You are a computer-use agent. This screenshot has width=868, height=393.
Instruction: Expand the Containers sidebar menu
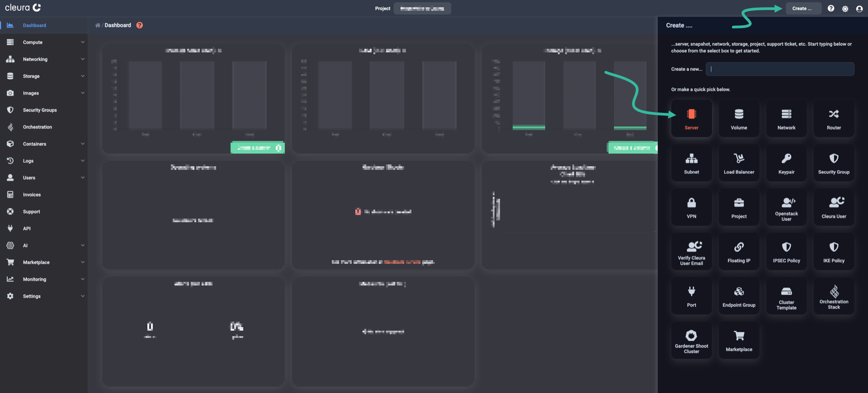pyautogui.click(x=44, y=144)
